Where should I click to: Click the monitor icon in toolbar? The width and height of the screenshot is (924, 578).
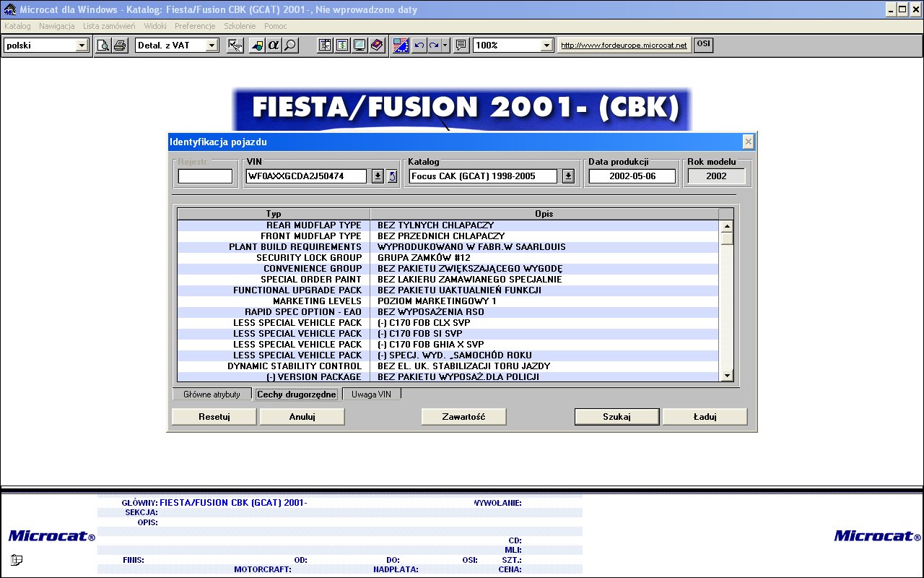coord(359,46)
